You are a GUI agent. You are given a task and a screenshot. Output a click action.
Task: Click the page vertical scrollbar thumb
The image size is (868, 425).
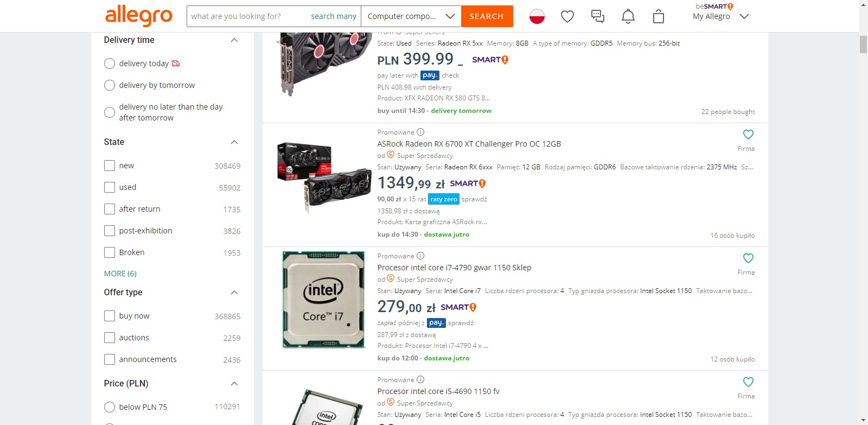click(x=863, y=45)
